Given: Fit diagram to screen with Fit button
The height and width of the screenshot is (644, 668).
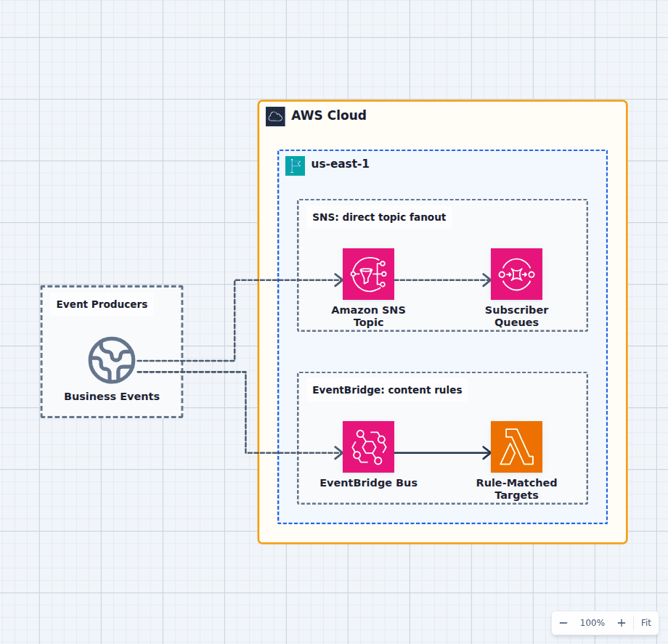Looking at the screenshot, I should point(645,623).
